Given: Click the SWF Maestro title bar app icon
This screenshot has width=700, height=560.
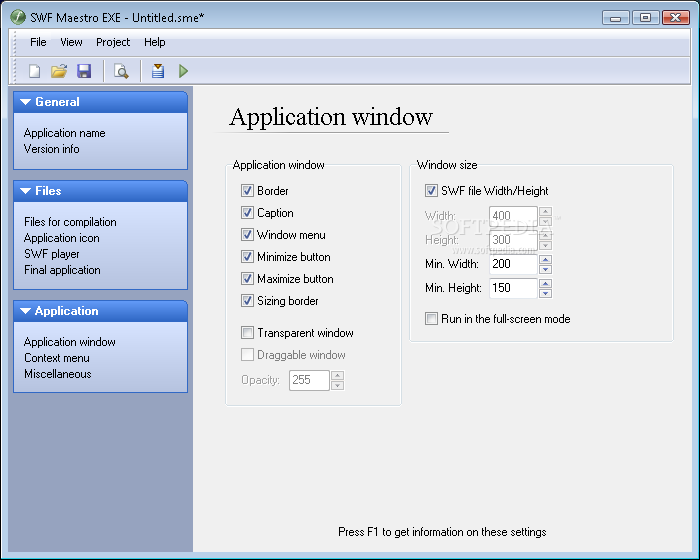Looking at the screenshot, I should click(x=18, y=17).
